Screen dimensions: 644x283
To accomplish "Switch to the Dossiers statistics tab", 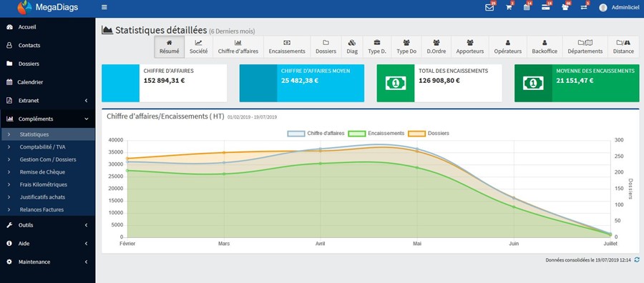I will pos(326,46).
